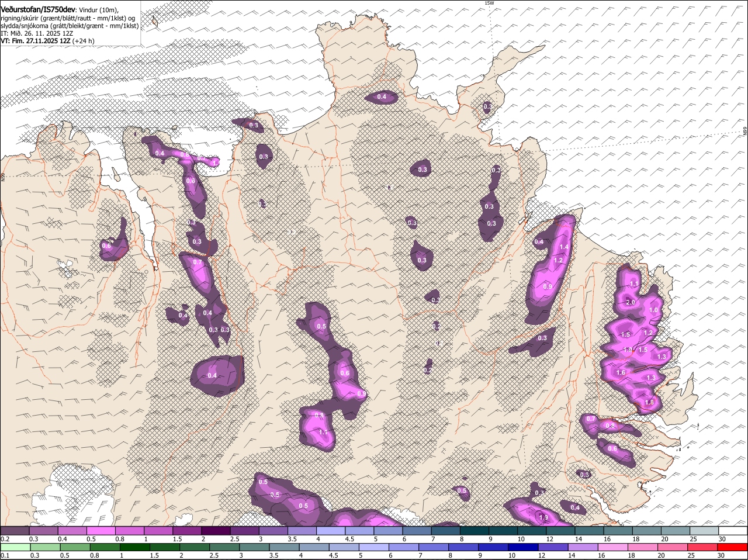Pick the red-pink 25 swatch in lower legend

[703, 547]
